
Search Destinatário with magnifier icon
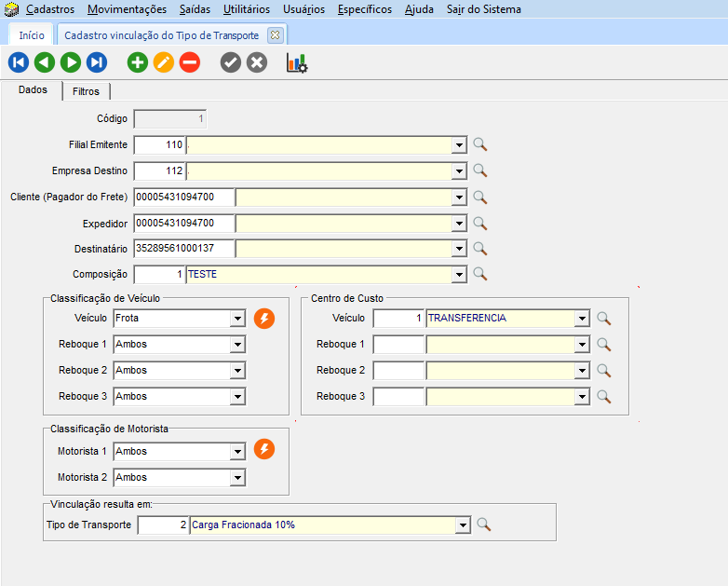click(480, 249)
